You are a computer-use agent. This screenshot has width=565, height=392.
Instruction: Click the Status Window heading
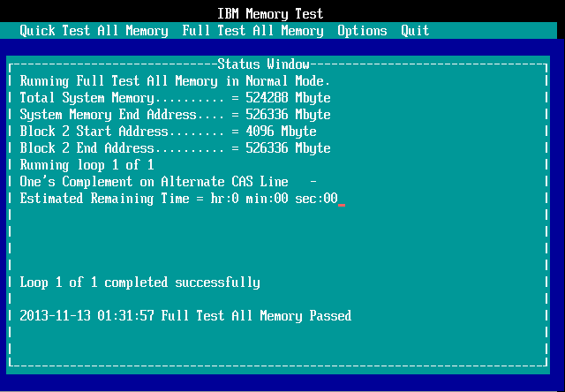pos(263,64)
